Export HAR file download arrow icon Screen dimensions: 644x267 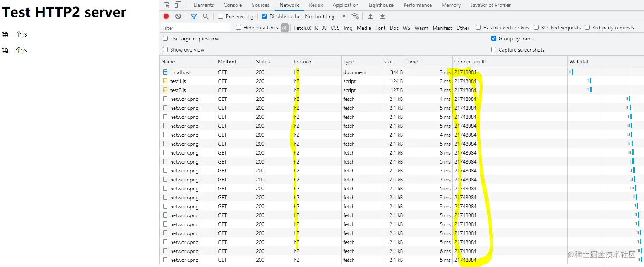click(382, 16)
